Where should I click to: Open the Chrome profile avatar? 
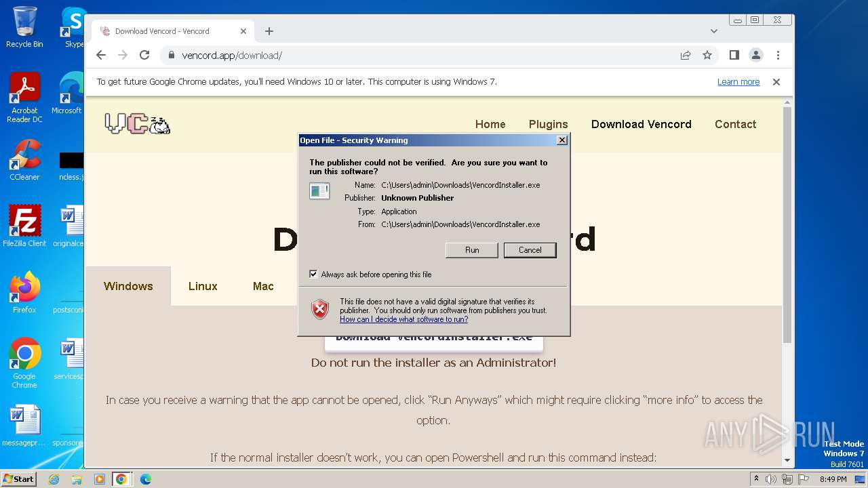756,55
